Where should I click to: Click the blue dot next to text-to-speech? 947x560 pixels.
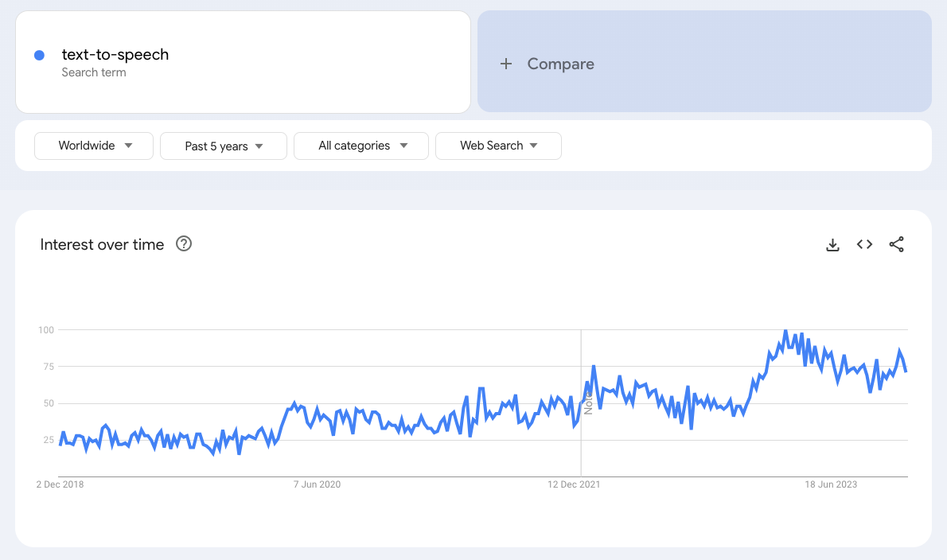39,56
